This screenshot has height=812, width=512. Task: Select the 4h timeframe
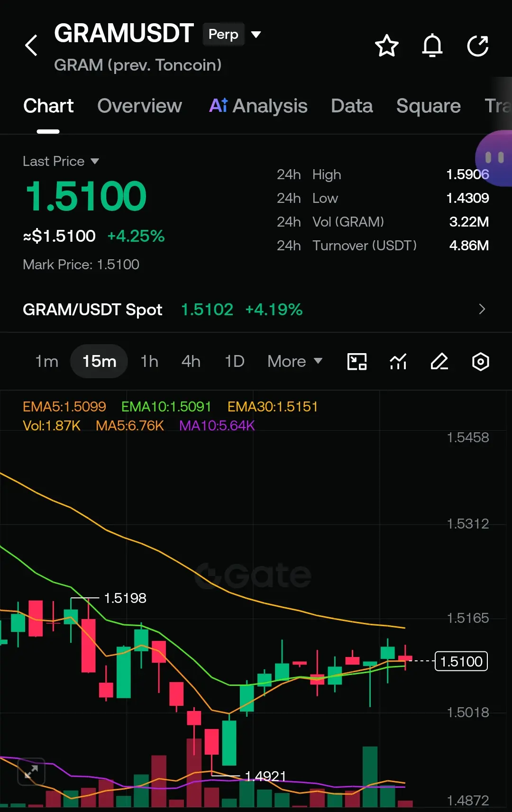tap(191, 361)
